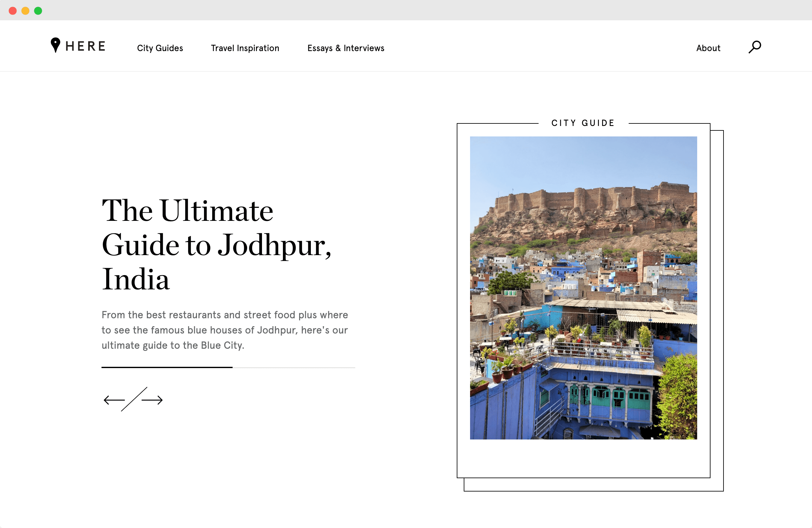Click the CITY GUIDE category label
This screenshot has width=812, height=528.
coord(583,123)
